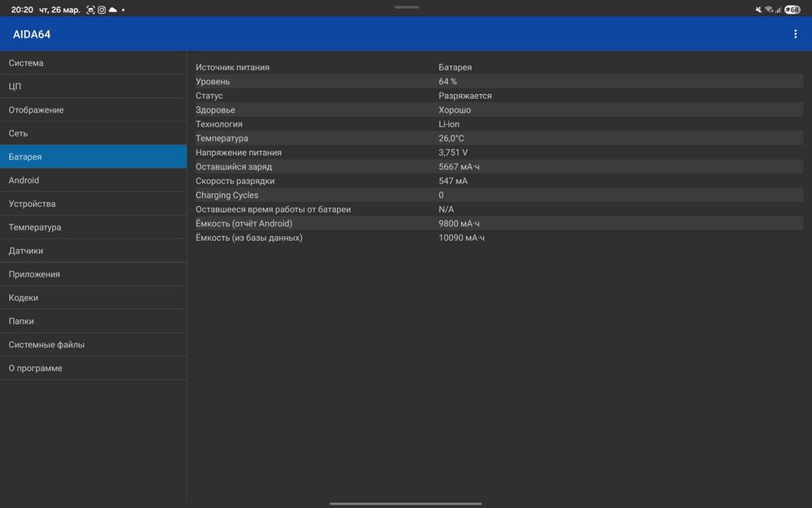The image size is (812, 508).
Task: Tap the date чт, 26 мар.
Action: (59, 10)
